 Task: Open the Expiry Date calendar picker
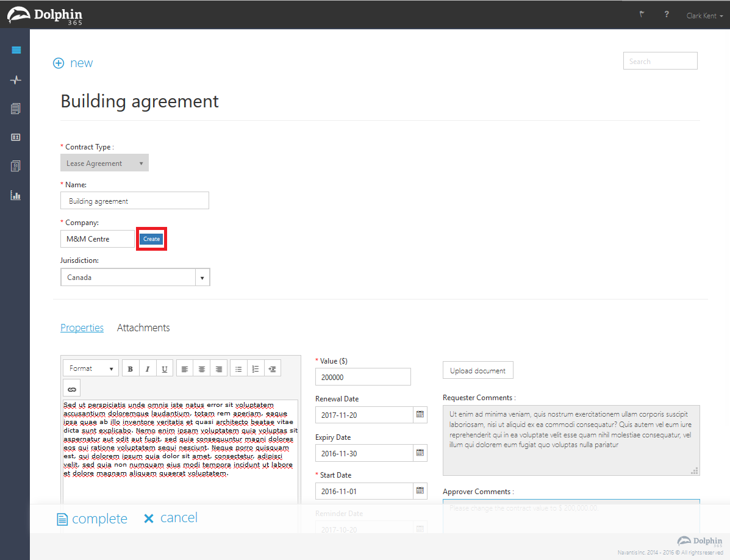[x=420, y=453]
